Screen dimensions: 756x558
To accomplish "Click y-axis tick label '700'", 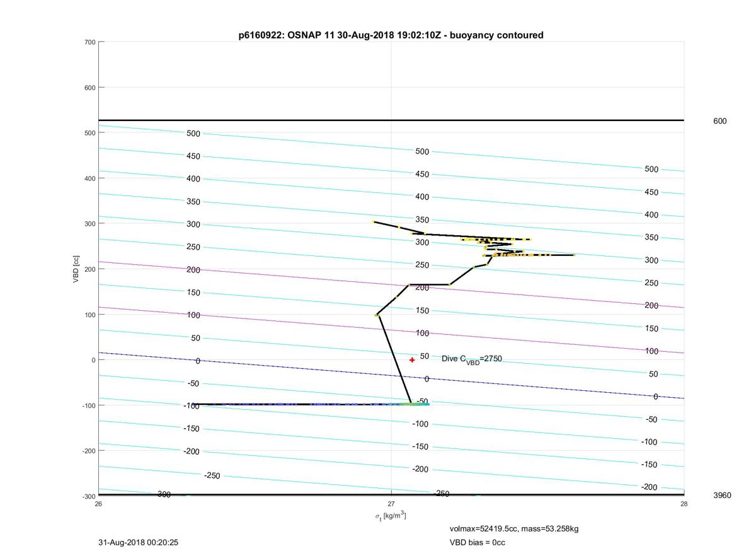I will [x=89, y=42].
